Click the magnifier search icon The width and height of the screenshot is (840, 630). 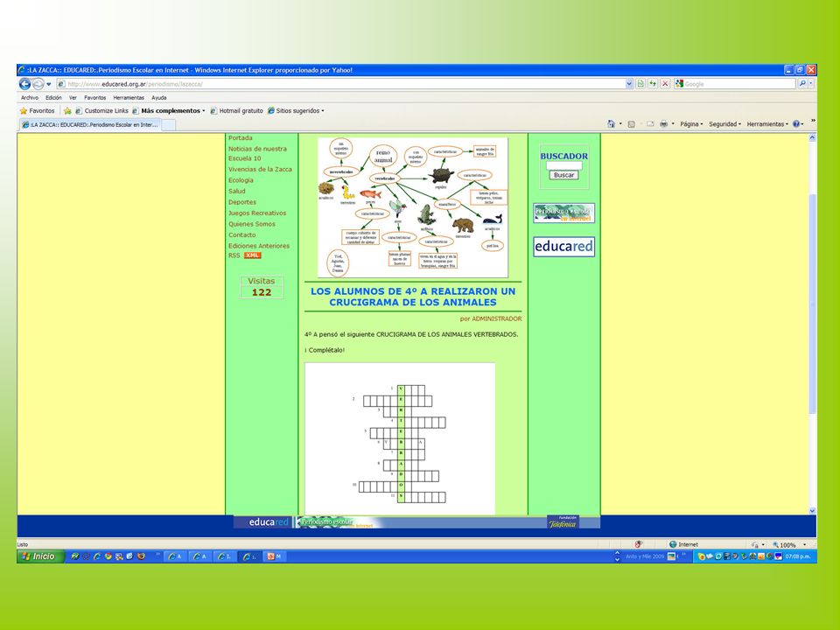coord(802,84)
